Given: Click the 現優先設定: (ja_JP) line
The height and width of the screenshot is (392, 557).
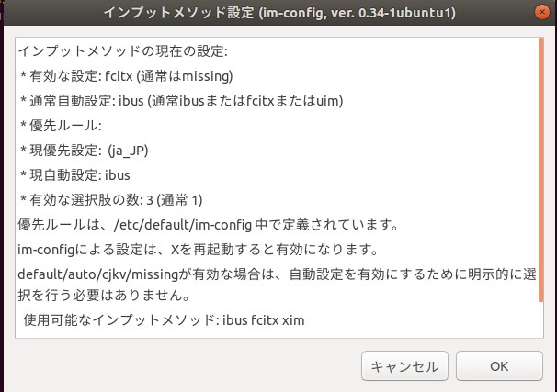Looking at the screenshot, I should tap(85, 151).
